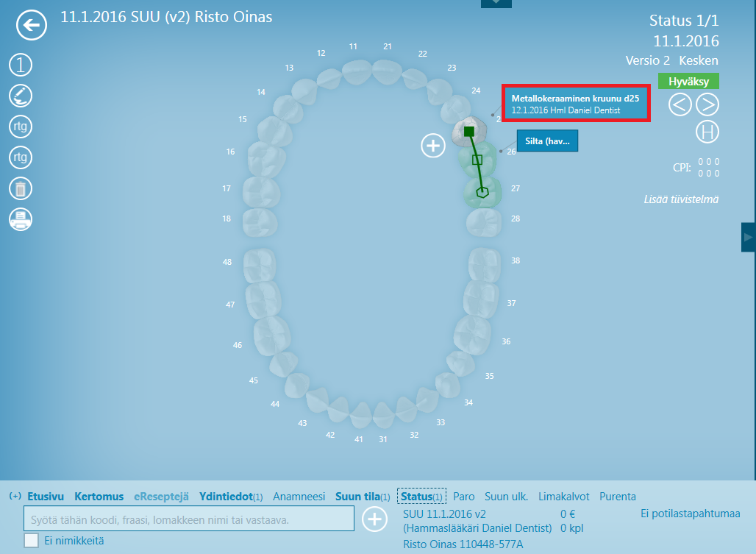Open the second rtg x-ray icon
The height and width of the screenshot is (554, 756).
pos(21,157)
